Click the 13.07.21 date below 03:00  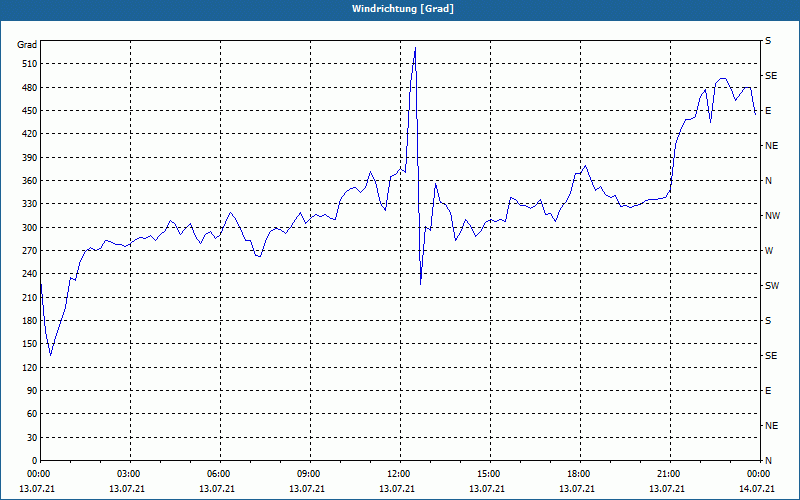point(127,489)
